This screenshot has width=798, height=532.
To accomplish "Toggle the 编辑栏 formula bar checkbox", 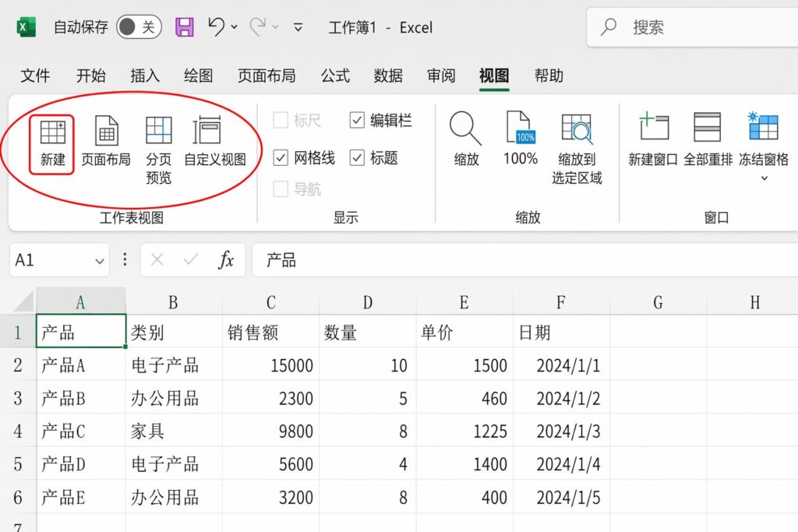I will pyautogui.click(x=357, y=121).
